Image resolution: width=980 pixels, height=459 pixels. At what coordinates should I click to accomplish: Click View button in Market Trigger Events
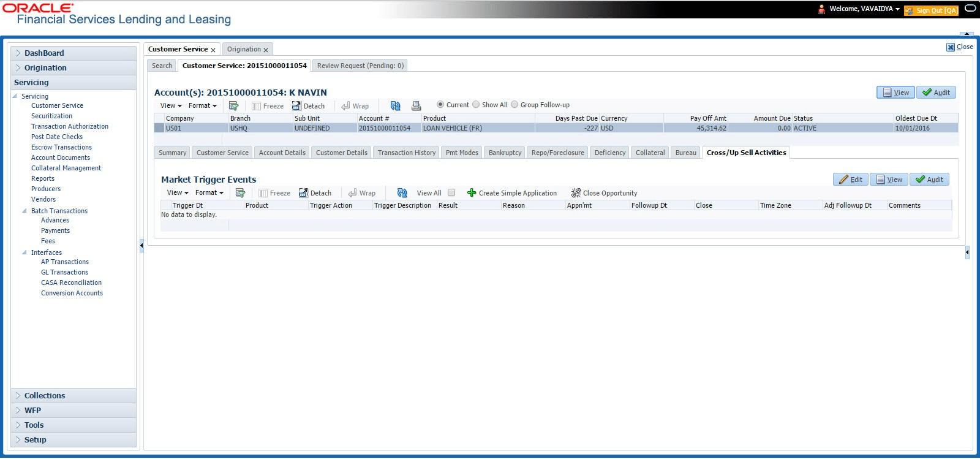coord(889,180)
